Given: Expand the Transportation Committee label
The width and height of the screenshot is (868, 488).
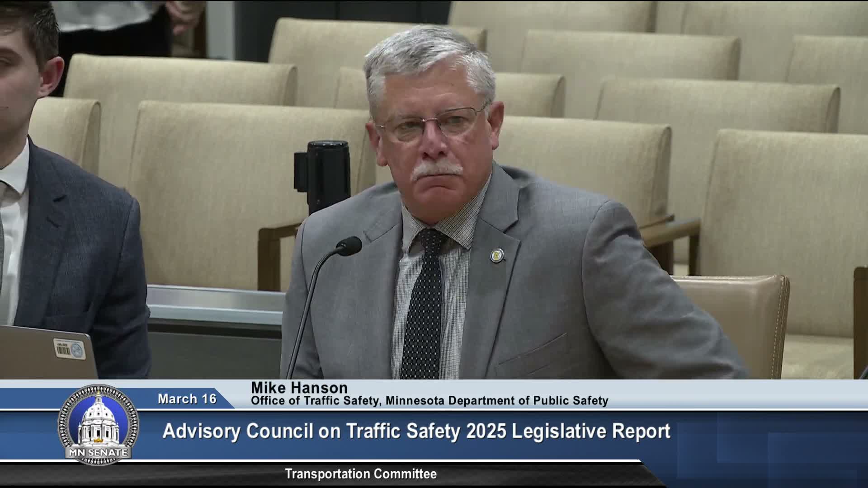Looking at the screenshot, I should pos(360,474).
